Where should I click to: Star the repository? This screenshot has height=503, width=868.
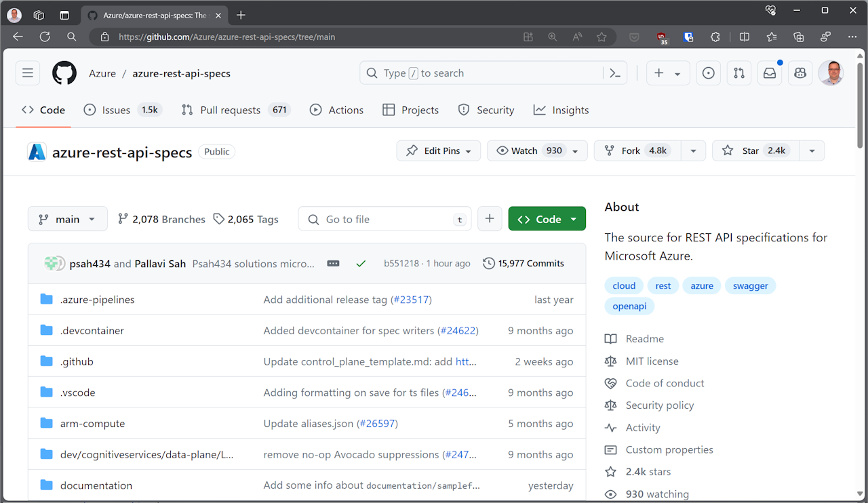[756, 150]
